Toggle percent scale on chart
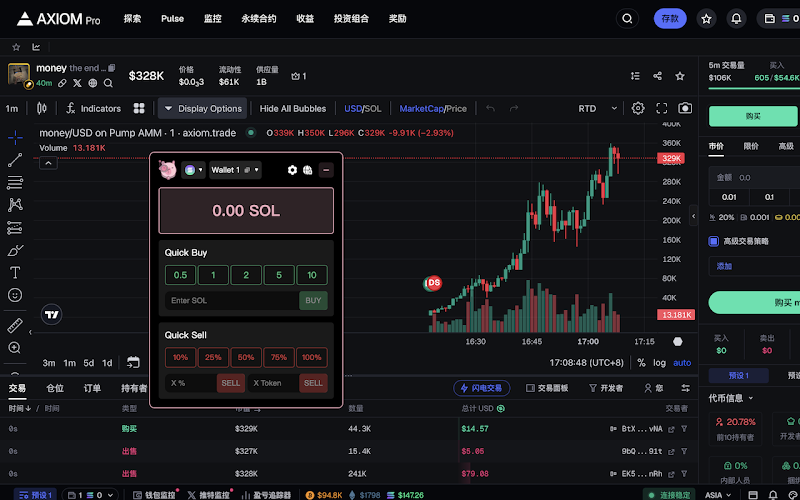Image resolution: width=800 pixels, height=500 pixels. [641, 363]
